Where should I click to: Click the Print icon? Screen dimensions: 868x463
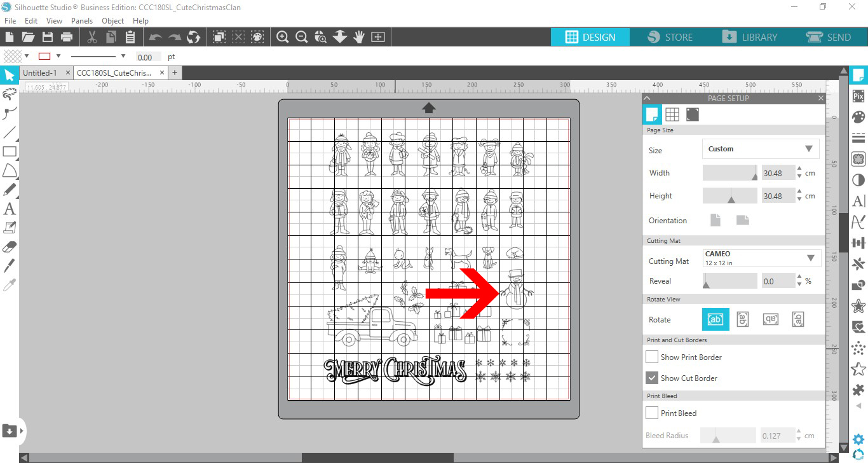[66, 37]
